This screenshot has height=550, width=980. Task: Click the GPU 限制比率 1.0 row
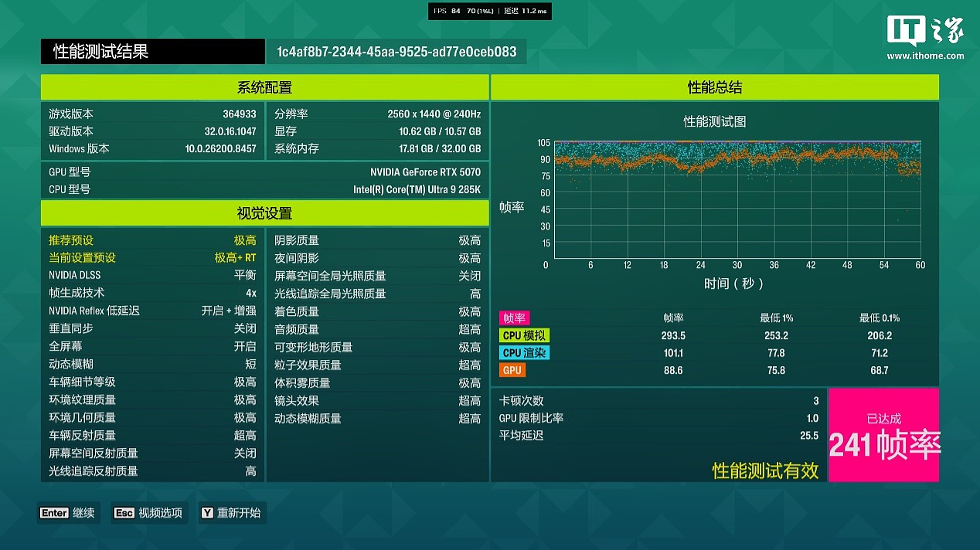[658, 418]
